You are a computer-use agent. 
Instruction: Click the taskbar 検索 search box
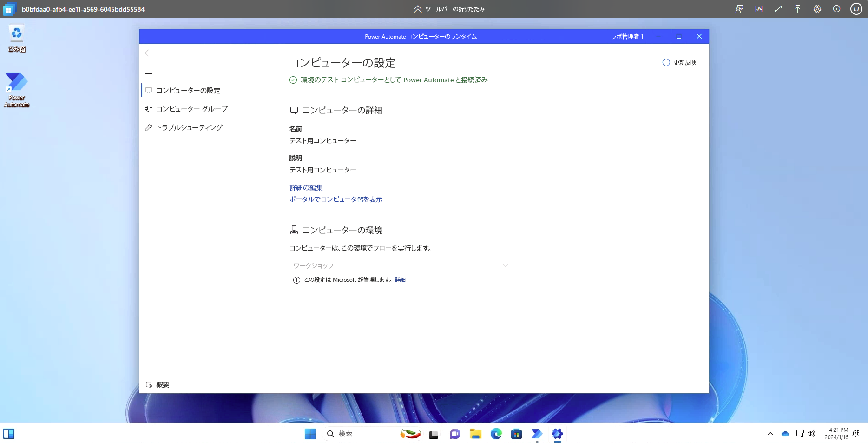pos(372,434)
